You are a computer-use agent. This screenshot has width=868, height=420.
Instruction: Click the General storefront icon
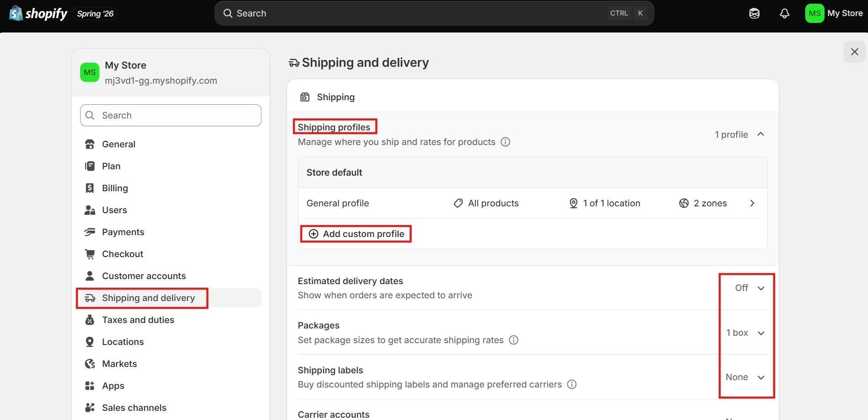point(90,144)
